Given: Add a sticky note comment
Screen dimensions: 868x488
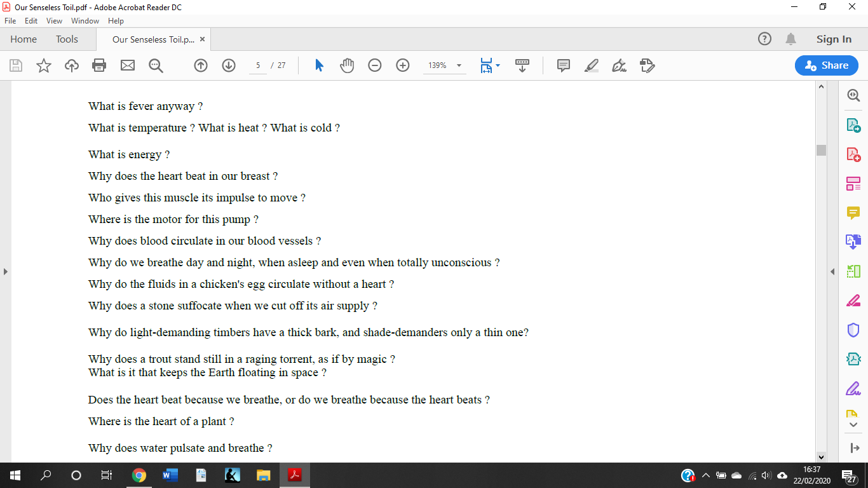Looking at the screenshot, I should (x=563, y=65).
